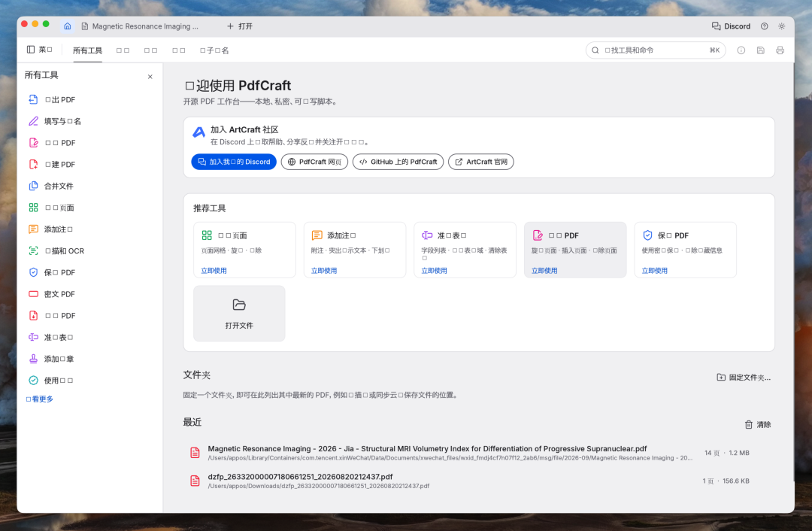Select the red compress PDF tool in sidebar
The width and height of the screenshot is (812, 531).
point(91,315)
